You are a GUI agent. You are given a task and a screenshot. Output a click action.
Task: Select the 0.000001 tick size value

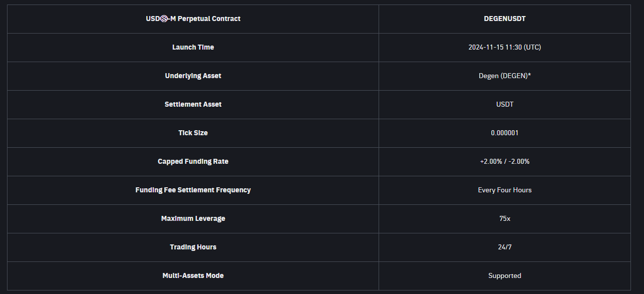pos(504,133)
